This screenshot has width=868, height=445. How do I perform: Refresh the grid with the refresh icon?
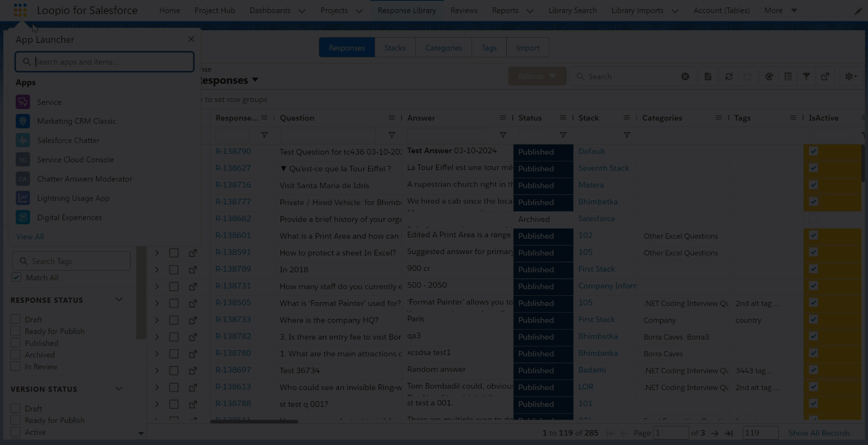point(729,76)
